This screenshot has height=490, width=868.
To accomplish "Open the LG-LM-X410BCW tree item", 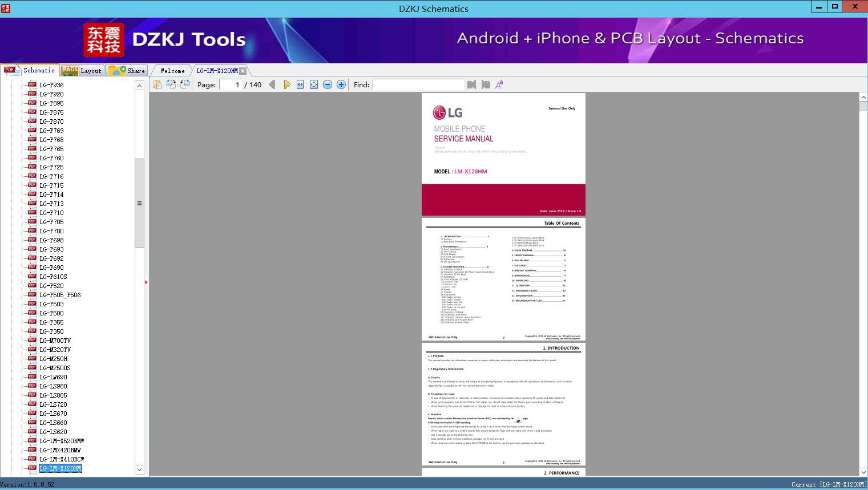I will click(62, 459).
